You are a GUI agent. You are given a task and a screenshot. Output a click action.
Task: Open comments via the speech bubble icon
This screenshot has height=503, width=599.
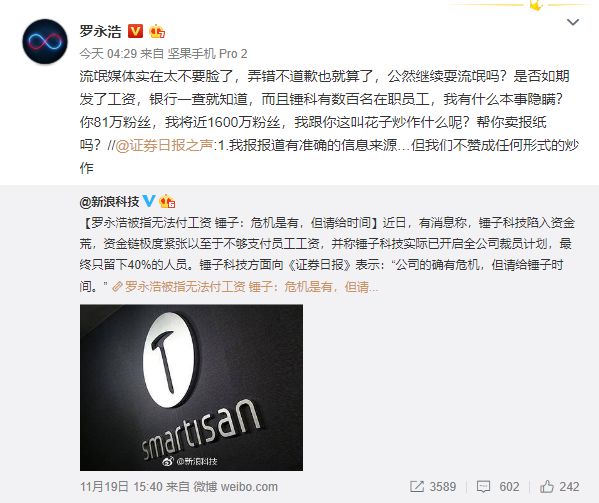[483, 486]
